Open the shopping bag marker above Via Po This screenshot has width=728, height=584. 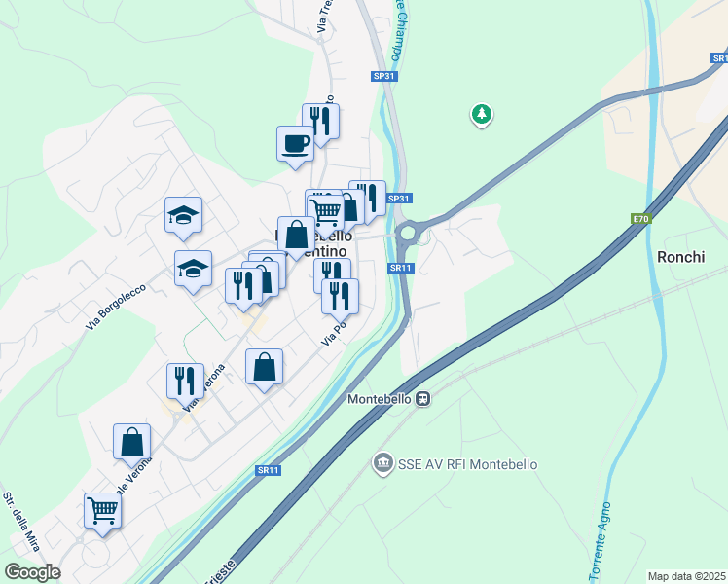pos(264,367)
